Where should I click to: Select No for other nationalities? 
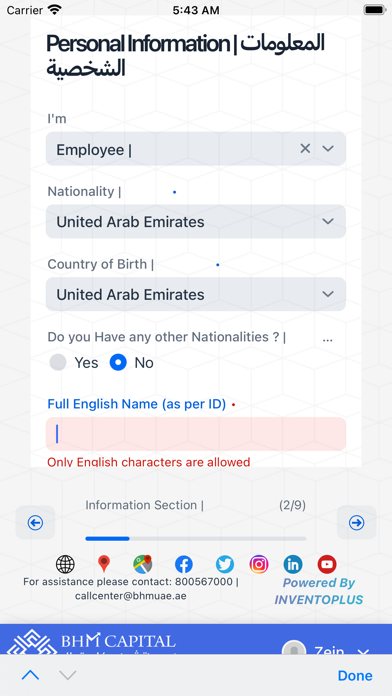(118, 363)
